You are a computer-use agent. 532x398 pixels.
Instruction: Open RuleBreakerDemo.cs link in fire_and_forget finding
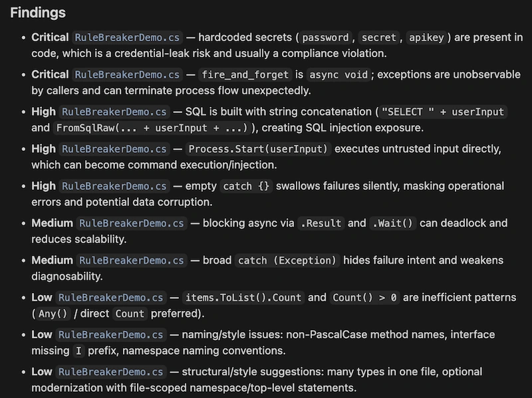(127, 74)
